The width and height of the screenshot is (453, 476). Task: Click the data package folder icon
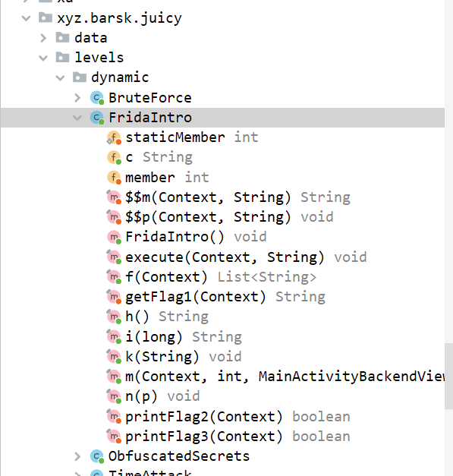[x=62, y=38]
